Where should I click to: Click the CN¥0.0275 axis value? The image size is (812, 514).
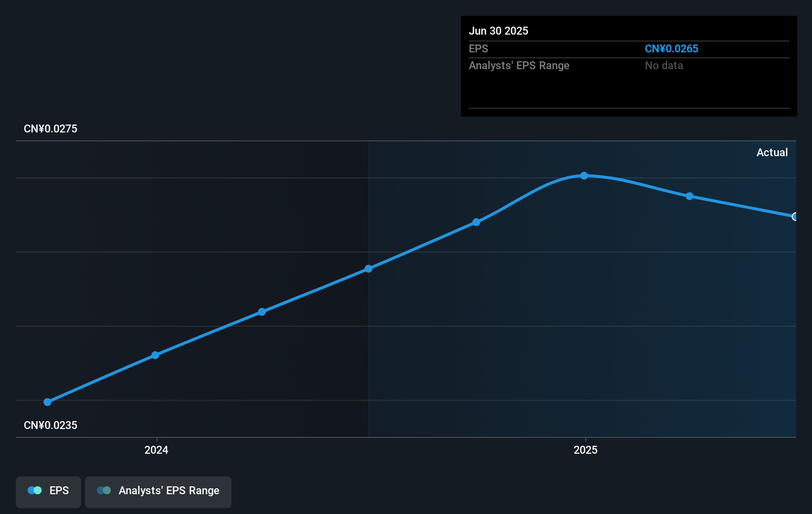(x=50, y=128)
